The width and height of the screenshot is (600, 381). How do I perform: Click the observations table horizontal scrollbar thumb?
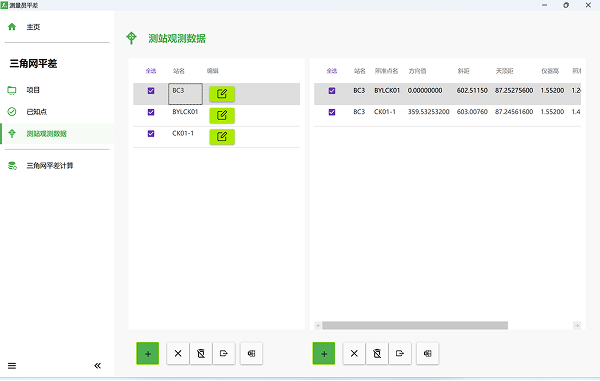(415, 326)
